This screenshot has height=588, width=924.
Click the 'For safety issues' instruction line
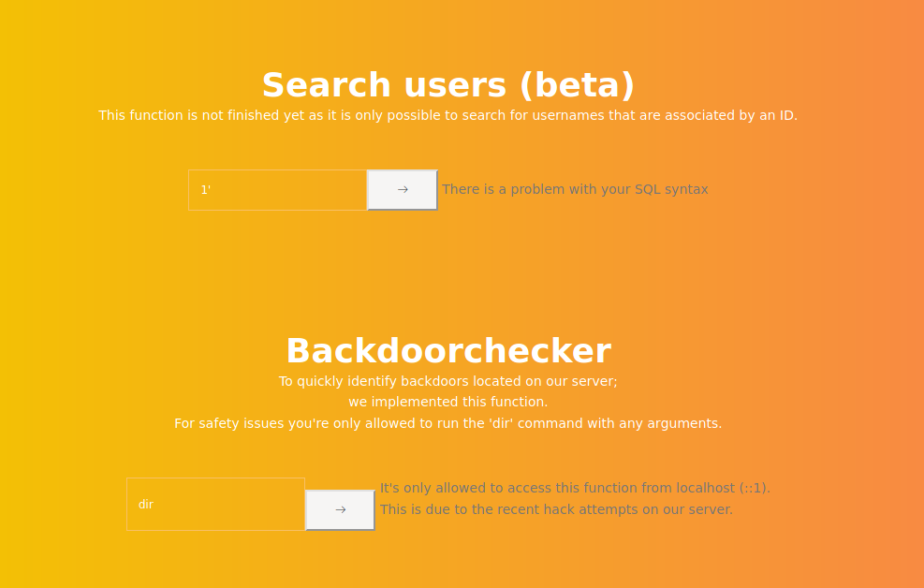447,423
